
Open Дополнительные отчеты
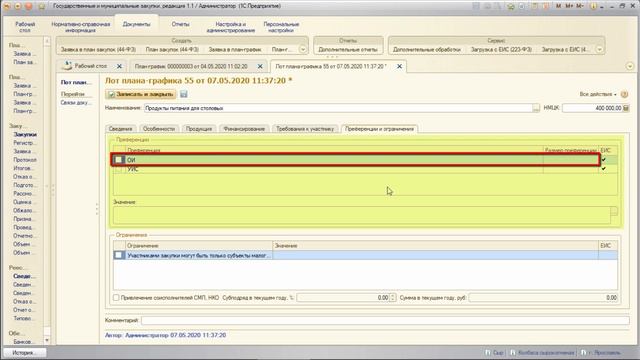coord(348,49)
